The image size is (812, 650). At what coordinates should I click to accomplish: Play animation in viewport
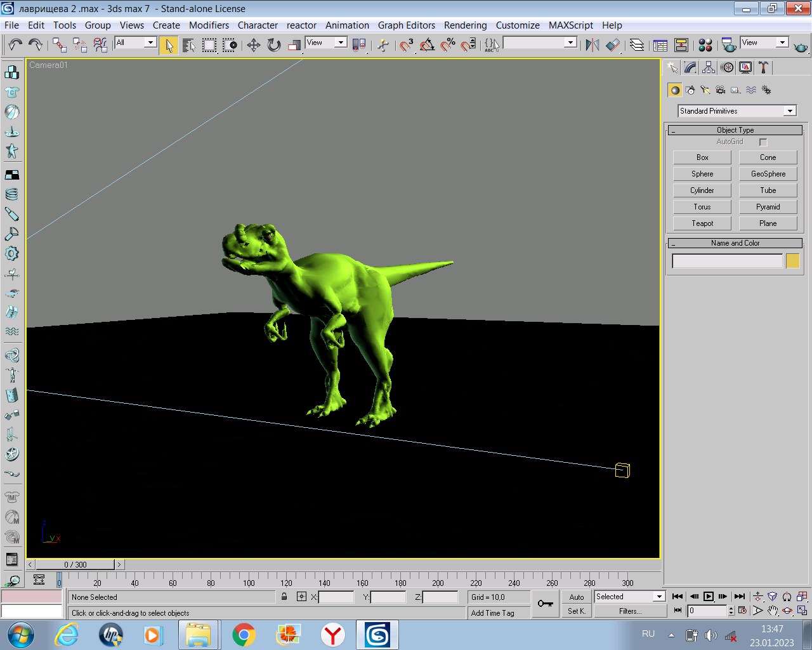(x=709, y=597)
